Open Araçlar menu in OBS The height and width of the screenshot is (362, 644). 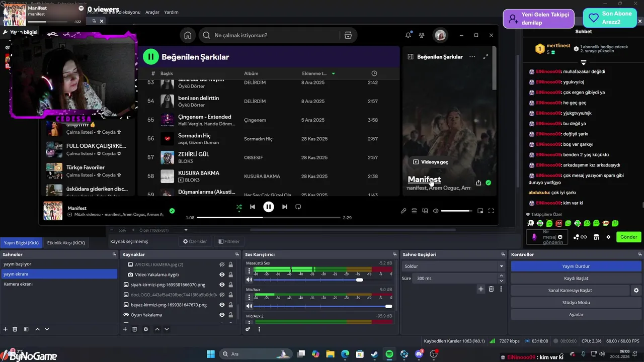pyautogui.click(x=152, y=12)
